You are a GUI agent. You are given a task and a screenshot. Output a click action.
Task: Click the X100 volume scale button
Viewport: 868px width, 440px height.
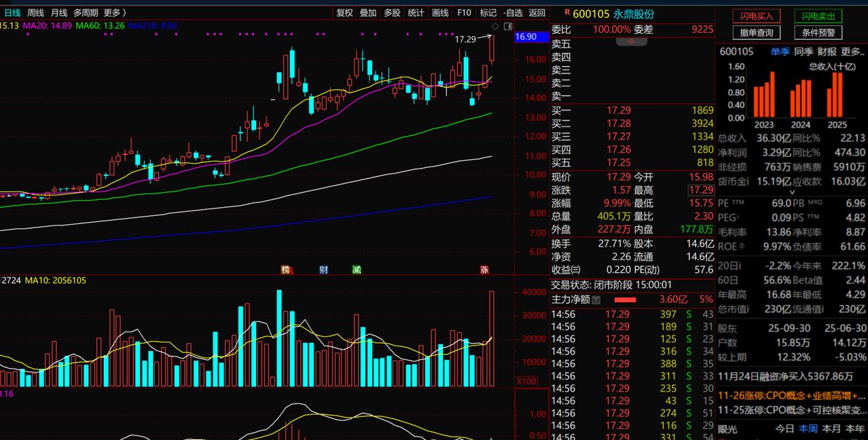[x=526, y=381]
